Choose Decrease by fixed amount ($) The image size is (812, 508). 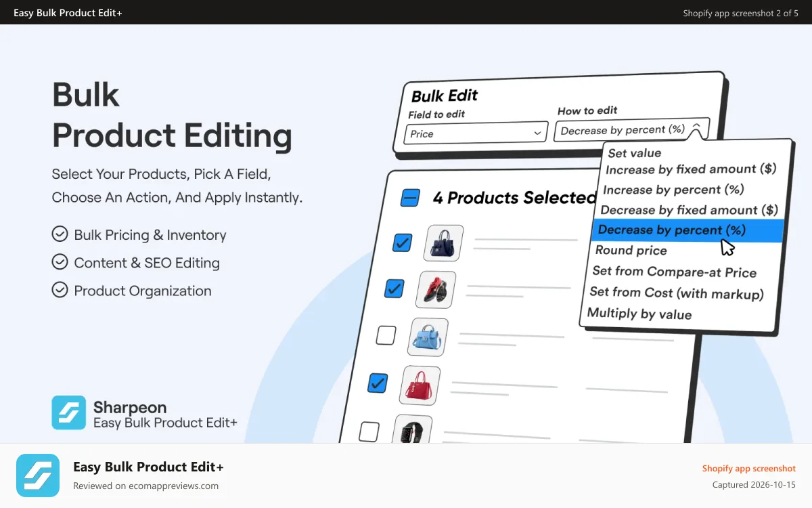coord(689,210)
